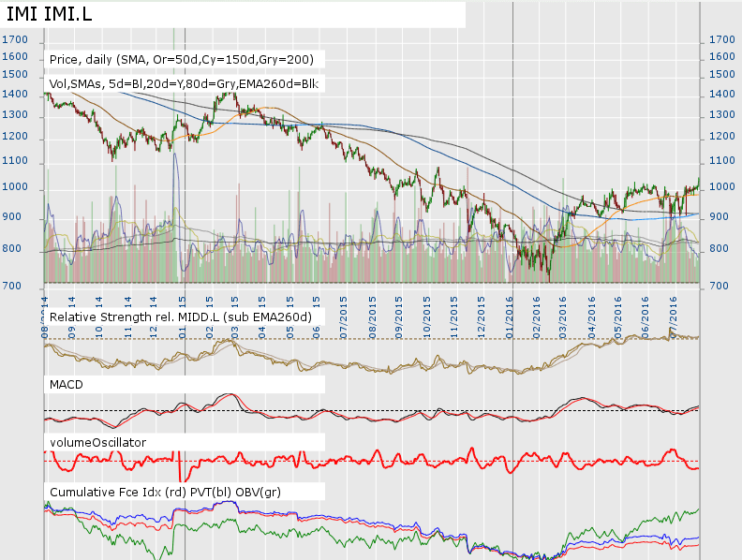Click the 04/2016 date axis label
This screenshot has width=742, height=560.
[x=592, y=305]
